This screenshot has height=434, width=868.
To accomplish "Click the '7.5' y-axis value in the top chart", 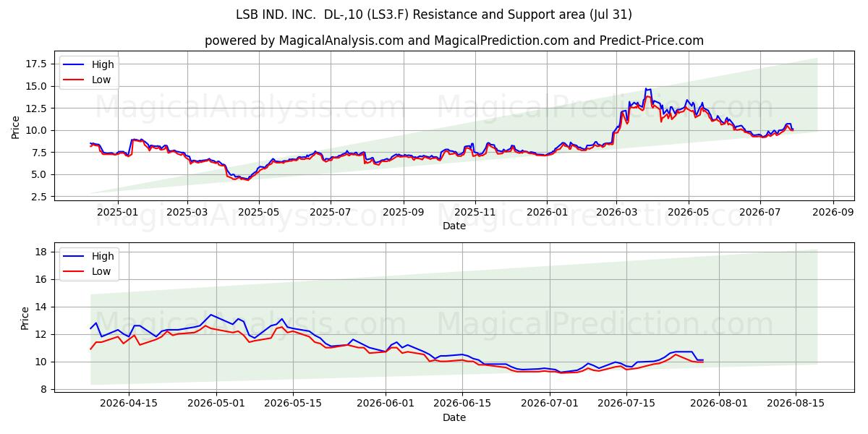I will [x=39, y=152].
